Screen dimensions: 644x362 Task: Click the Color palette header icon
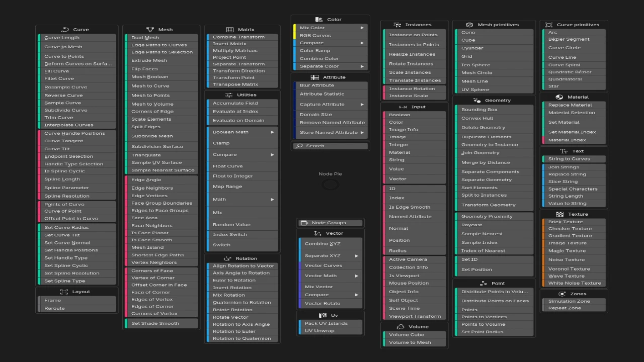(319, 20)
